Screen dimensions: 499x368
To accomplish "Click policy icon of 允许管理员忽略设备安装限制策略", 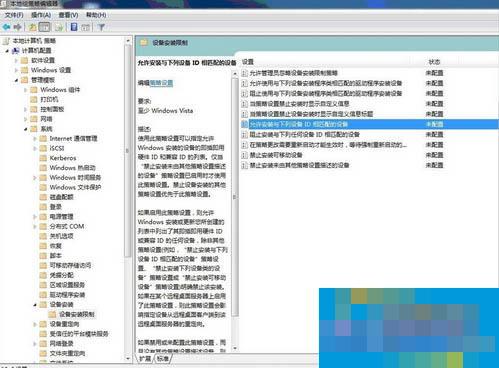I will tap(245, 73).
